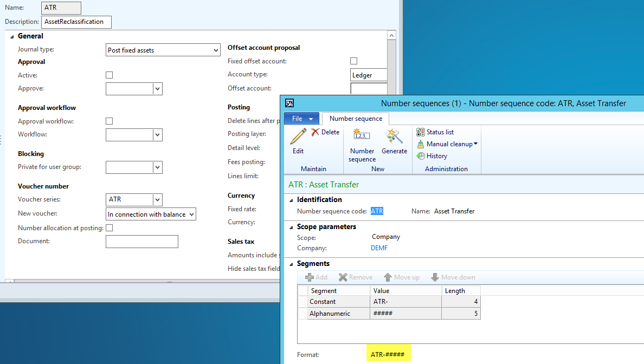644x364 pixels.
Task: Enable the Approval Active checkbox
Action: tap(110, 75)
